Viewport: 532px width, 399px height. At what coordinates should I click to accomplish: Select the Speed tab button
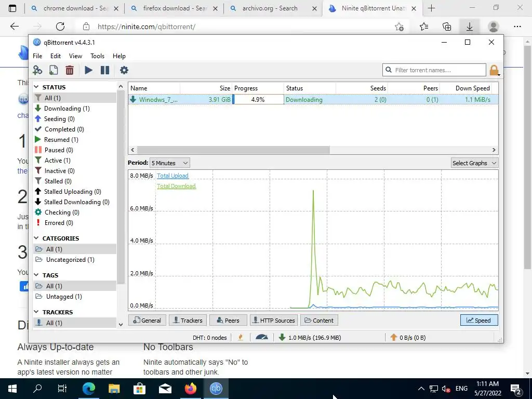tap(479, 320)
